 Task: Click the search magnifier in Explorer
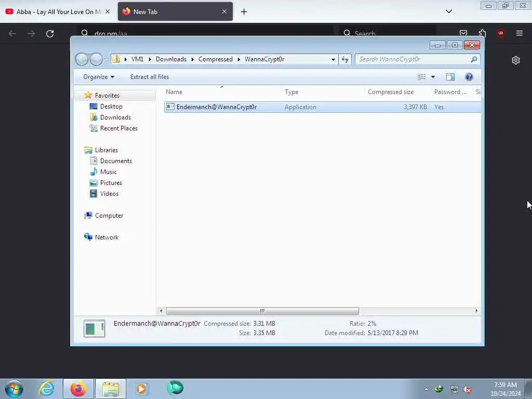(x=474, y=59)
